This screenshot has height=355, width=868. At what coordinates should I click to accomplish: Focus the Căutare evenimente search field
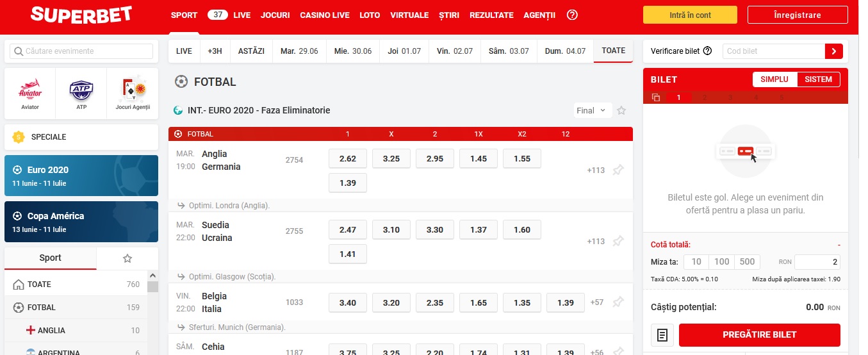click(x=81, y=51)
